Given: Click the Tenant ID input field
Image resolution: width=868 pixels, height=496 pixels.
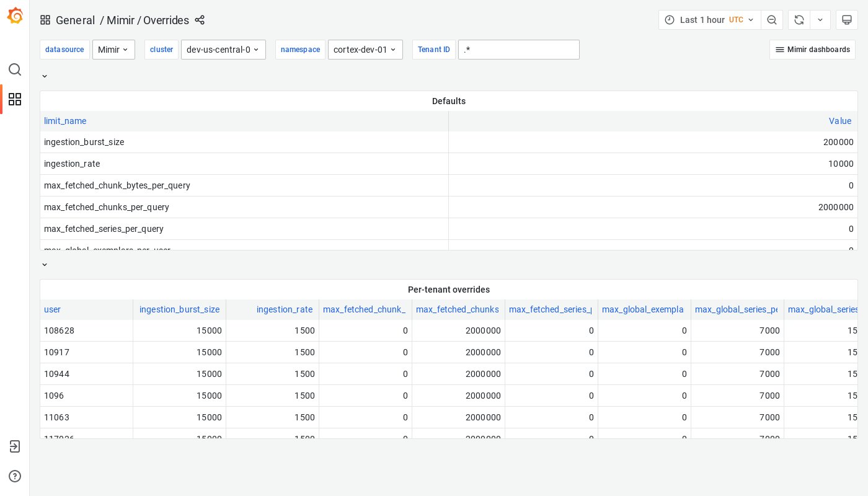Looking at the screenshot, I should (x=519, y=50).
